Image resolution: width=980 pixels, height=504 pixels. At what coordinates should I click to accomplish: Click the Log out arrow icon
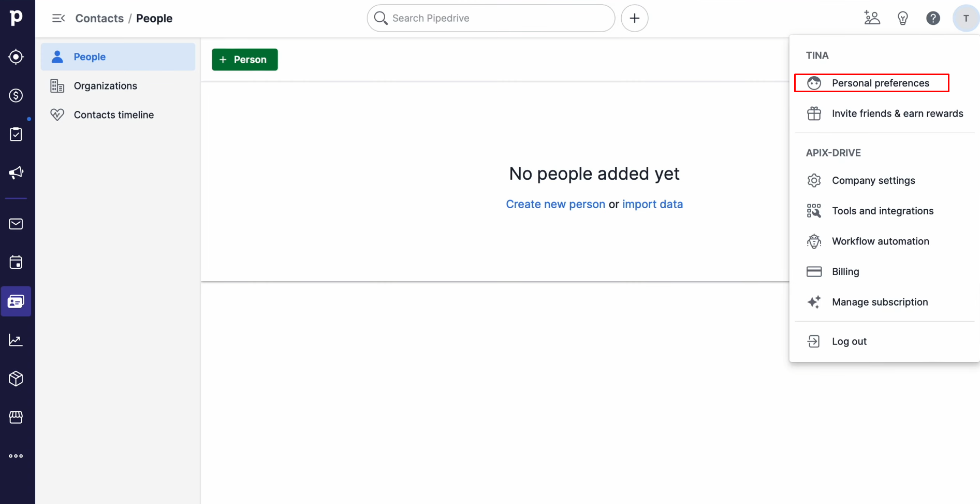tap(814, 341)
